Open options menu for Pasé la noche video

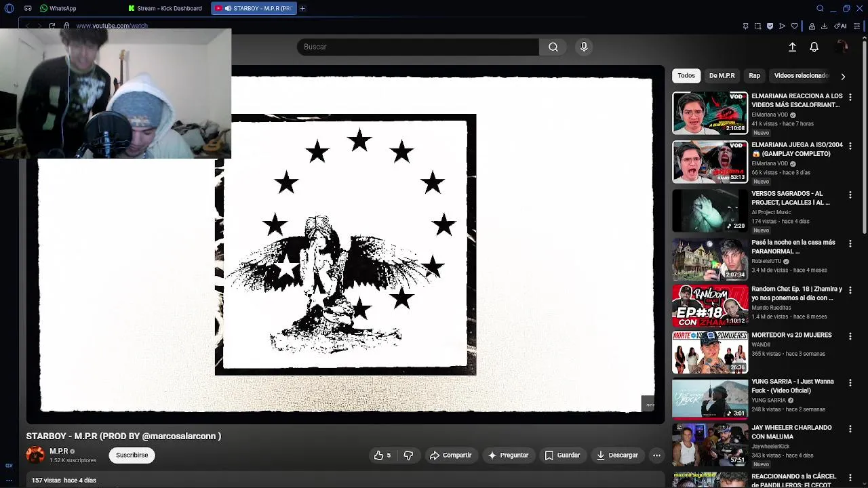coord(850,243)
